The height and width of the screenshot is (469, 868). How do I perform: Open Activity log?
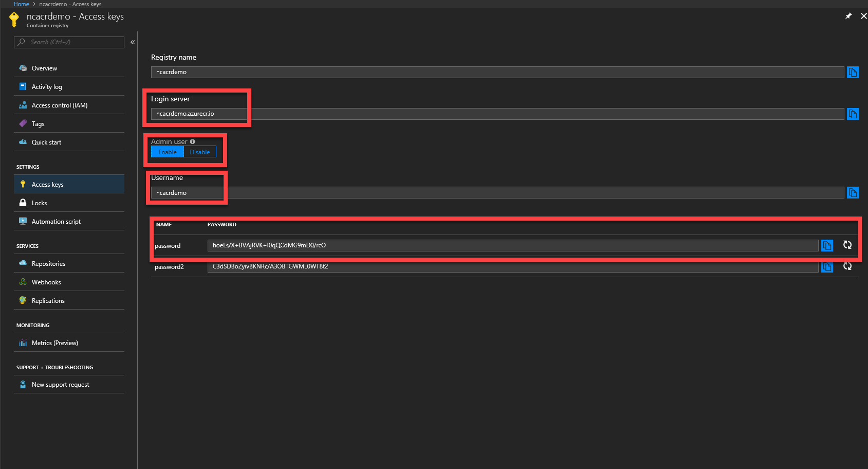pyautogui.click(x=69, y=86)
